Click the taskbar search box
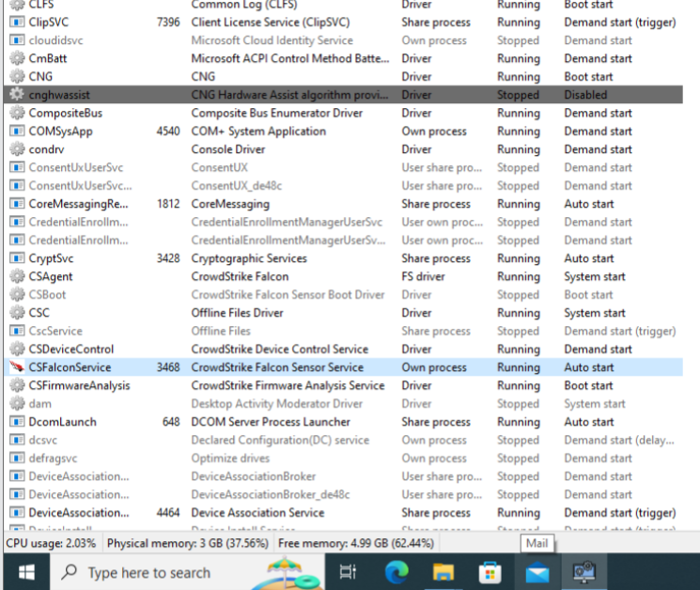This screenshot has width=700, height=590. [189, 572]
